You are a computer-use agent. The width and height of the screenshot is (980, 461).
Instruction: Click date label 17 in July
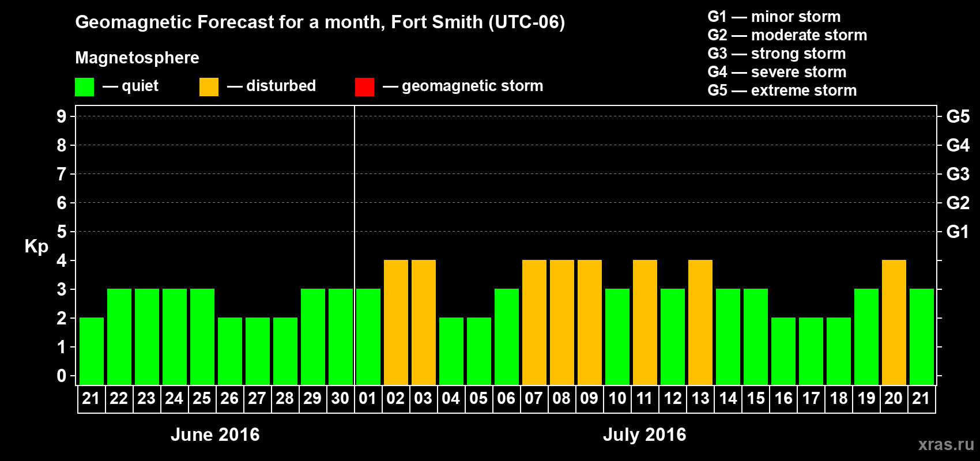811,398
